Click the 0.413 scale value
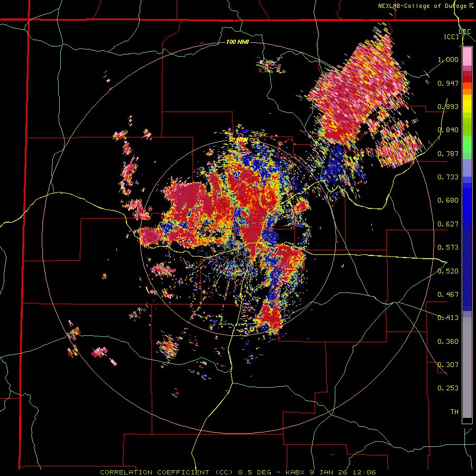This screenshot has height=476, width=476. (448, 318)
